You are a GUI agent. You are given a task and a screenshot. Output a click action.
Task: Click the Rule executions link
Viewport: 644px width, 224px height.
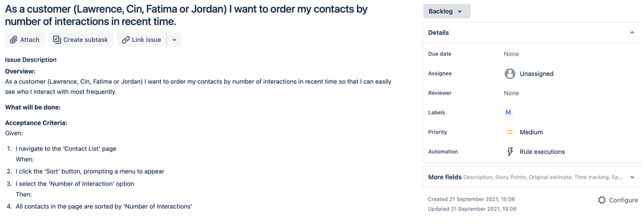coord(542,152)
